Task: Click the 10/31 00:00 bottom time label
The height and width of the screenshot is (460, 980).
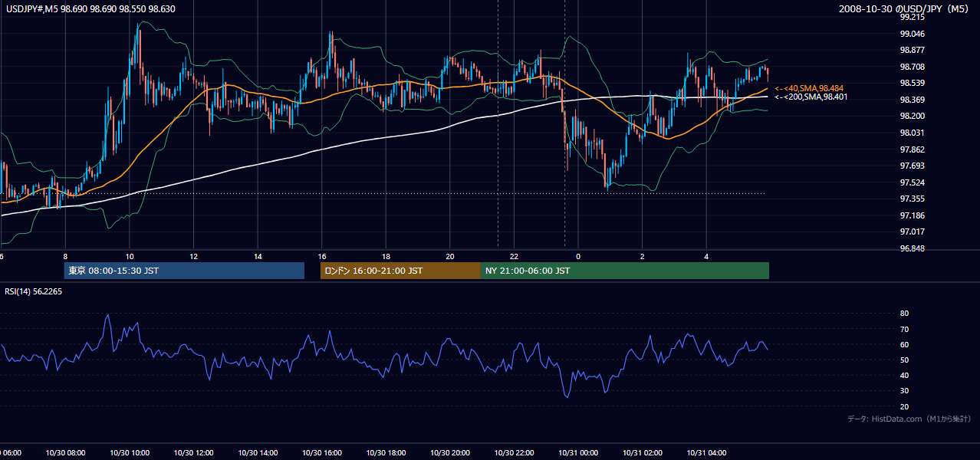Action: coord(578,453)
